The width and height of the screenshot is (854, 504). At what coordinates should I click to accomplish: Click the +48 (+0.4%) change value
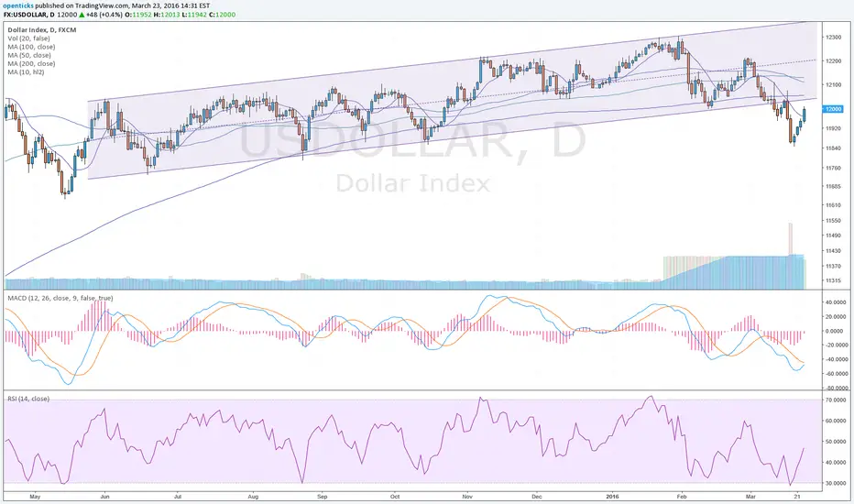click(x=104, y=15)
